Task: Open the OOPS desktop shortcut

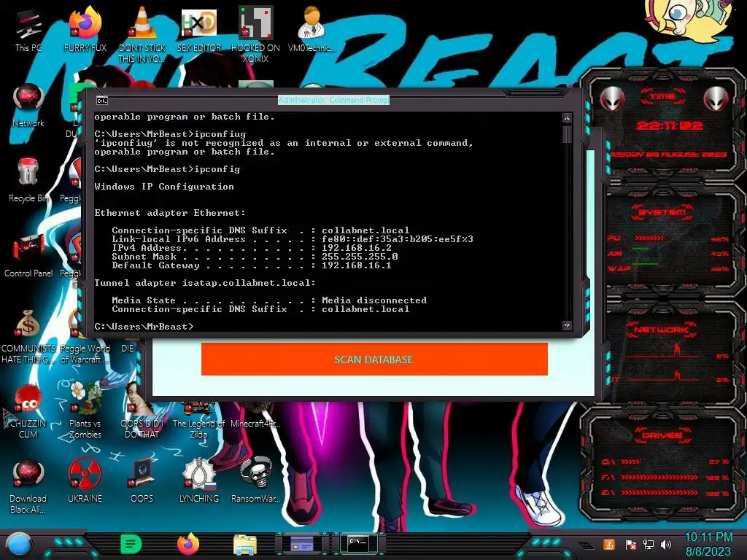Action: tap(142, 481)
